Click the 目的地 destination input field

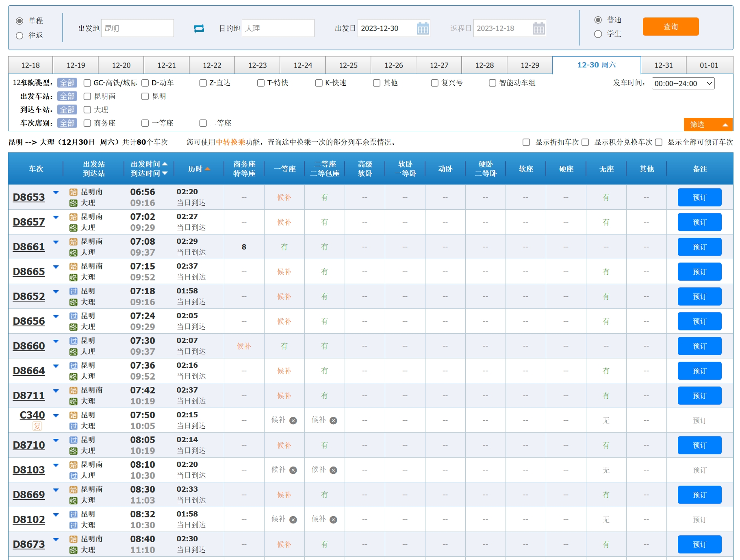[278, 28]
